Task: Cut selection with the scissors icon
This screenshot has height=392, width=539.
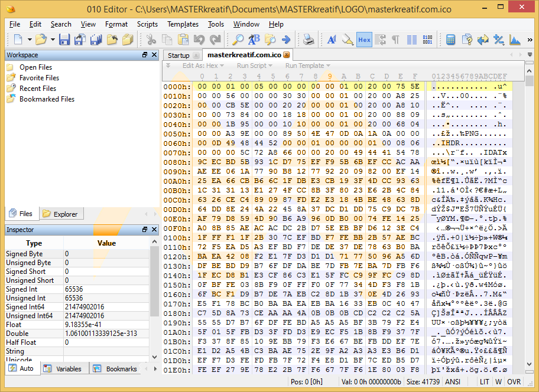Action: (151, 40)
